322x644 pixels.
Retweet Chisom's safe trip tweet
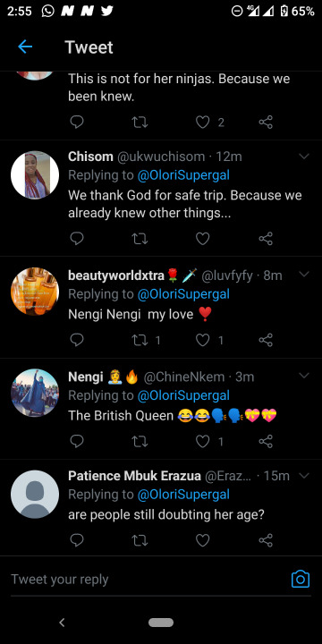(140, 239)
